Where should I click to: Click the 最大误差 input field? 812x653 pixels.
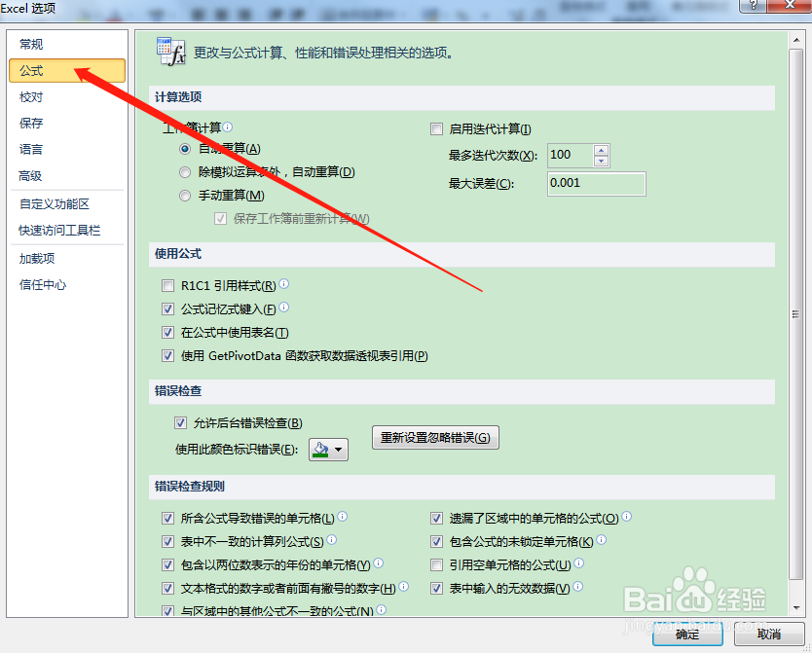click(596, 183)
